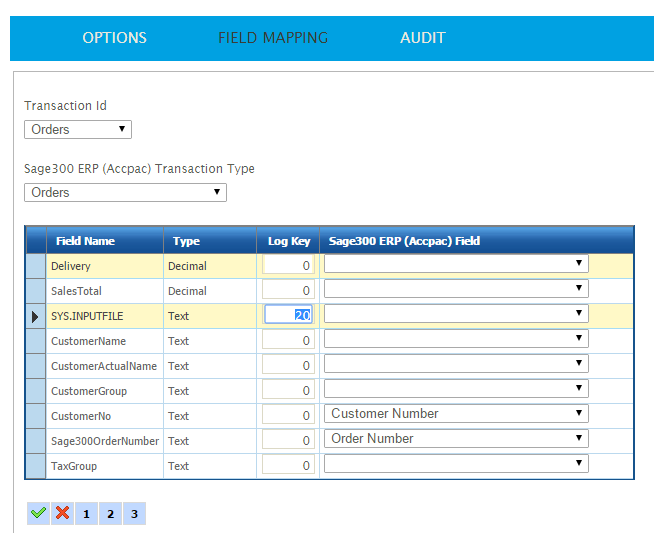Click the Field Name column header
664x543 pixels.
85,241
